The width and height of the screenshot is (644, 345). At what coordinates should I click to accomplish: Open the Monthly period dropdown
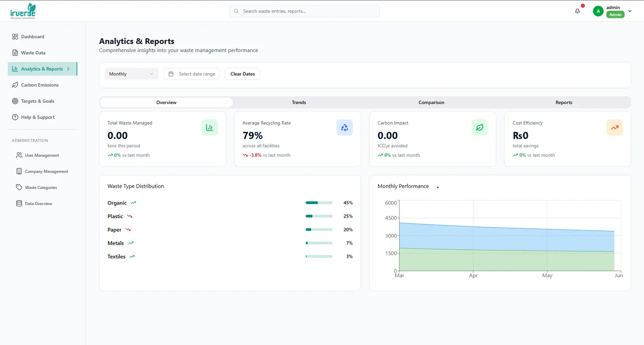point(132,74)
